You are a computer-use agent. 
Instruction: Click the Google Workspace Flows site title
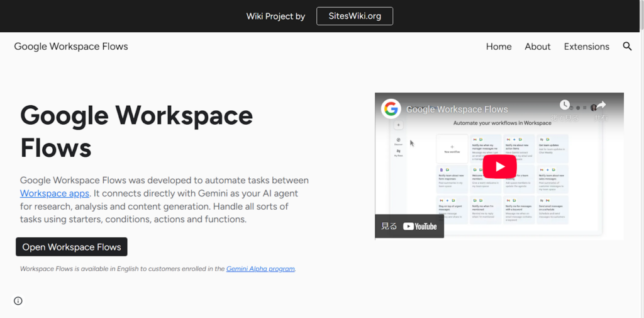tap(71, 47)
